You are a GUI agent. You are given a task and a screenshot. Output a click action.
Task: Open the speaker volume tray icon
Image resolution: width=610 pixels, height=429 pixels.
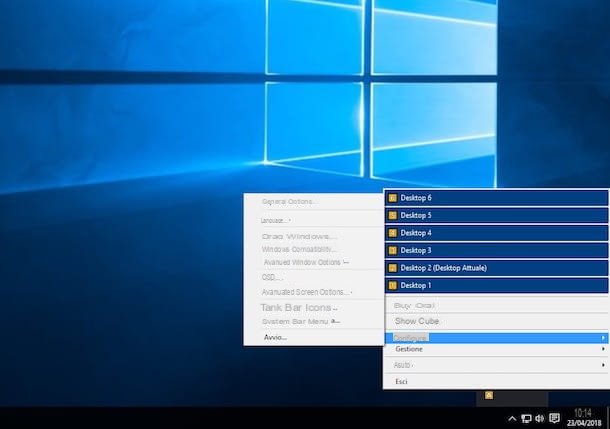540,418
